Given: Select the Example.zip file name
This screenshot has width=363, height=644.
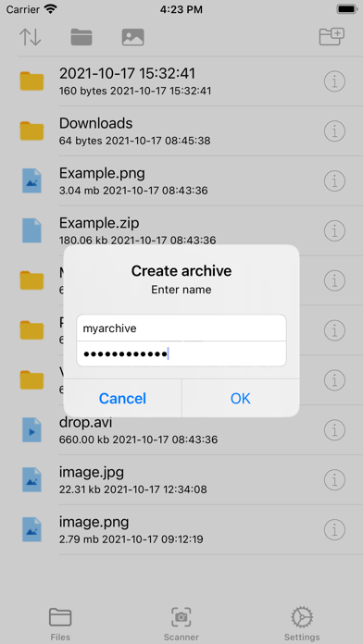Looking at the screenshot, I should click(x=99, y=223).
